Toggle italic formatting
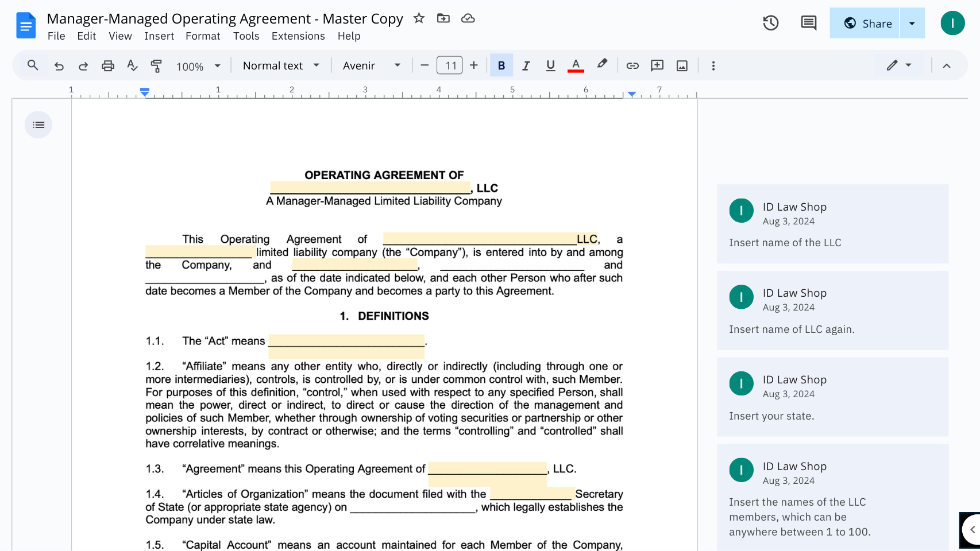 click(x=526, y=65)
